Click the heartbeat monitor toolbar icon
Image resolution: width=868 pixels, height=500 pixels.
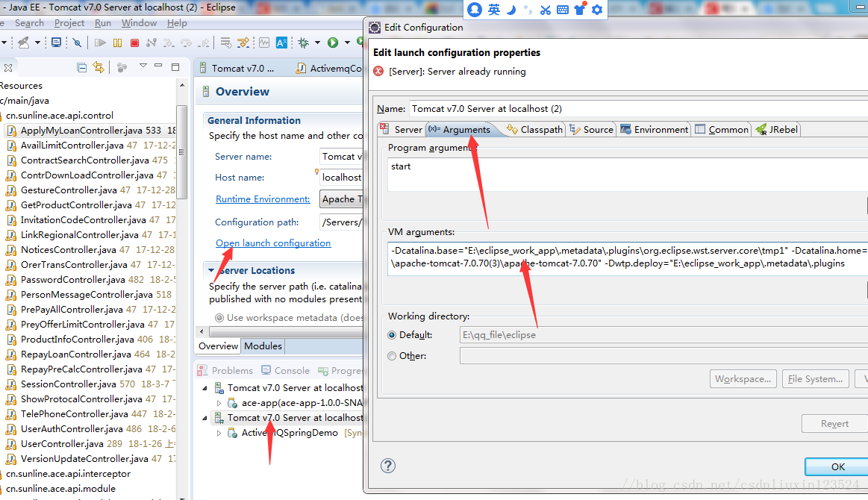pos(264,43)
